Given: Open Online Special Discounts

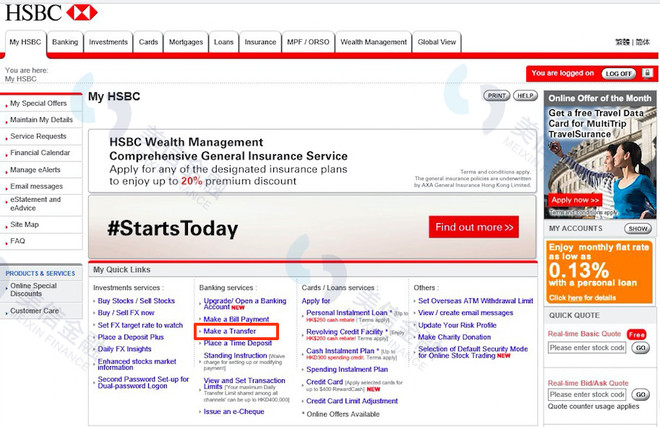Looking at the screenshot, I should pyautogui.click(x=33, y=290).
